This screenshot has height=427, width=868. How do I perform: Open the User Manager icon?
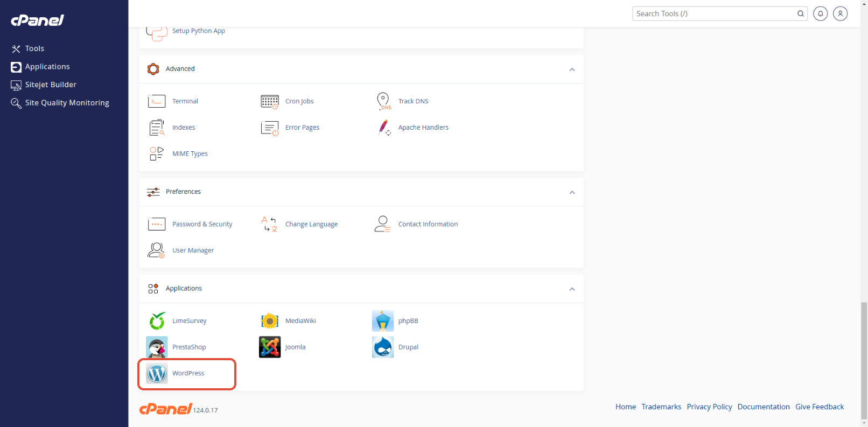156,250
